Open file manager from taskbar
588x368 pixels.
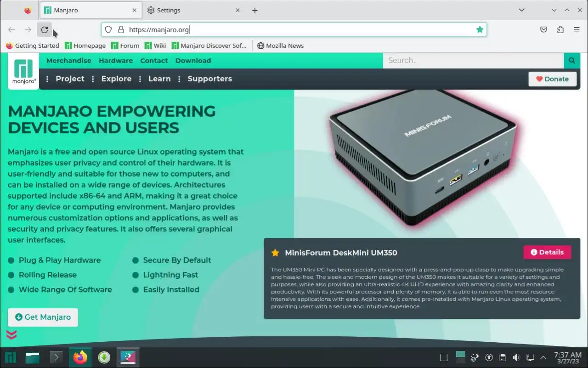click(32, 357)
